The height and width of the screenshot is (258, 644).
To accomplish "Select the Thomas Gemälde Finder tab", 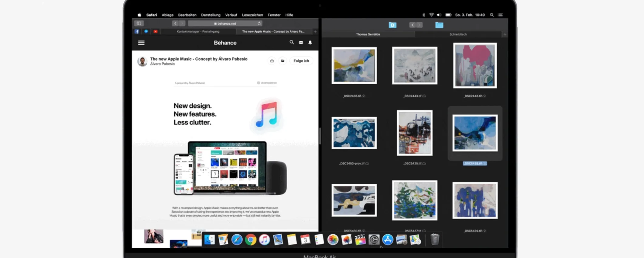I will tap(368, 34).
